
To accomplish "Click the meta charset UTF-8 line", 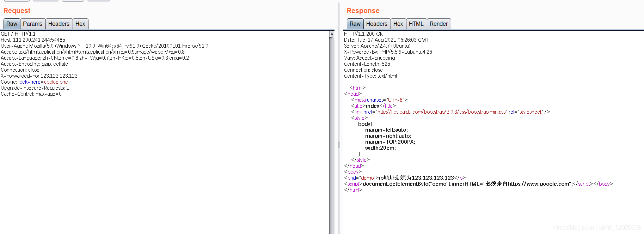I will pos(379,100).
